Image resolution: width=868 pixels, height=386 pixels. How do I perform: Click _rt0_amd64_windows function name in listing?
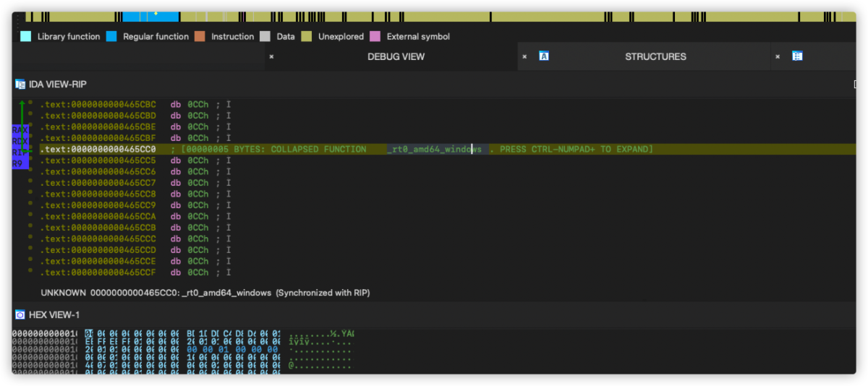click(x=435, y=149)
